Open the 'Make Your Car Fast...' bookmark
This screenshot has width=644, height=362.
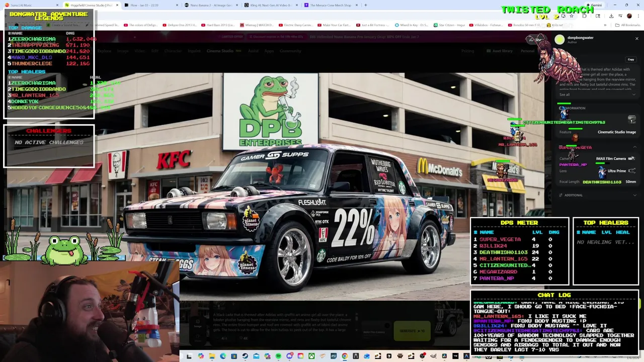(334, 25)
